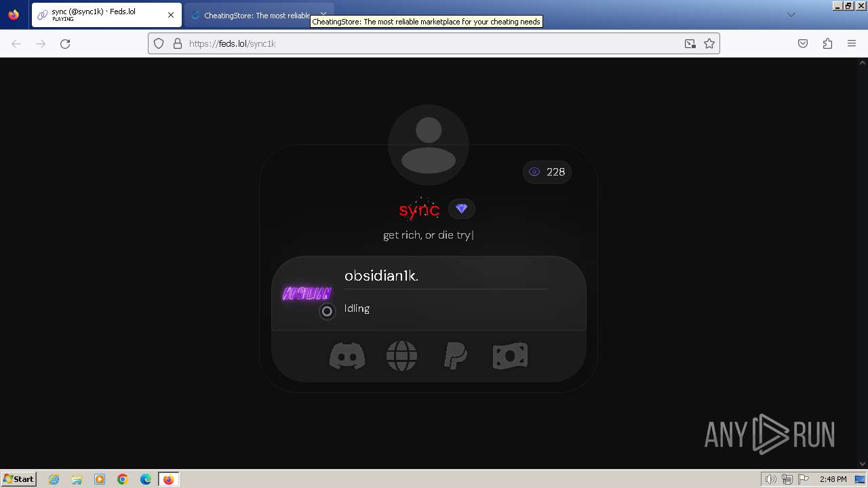Click the page vertical scrollbar down arrow
Viewport: 868px width, 488px height.
pyautogui.click(x=863, y=464)
